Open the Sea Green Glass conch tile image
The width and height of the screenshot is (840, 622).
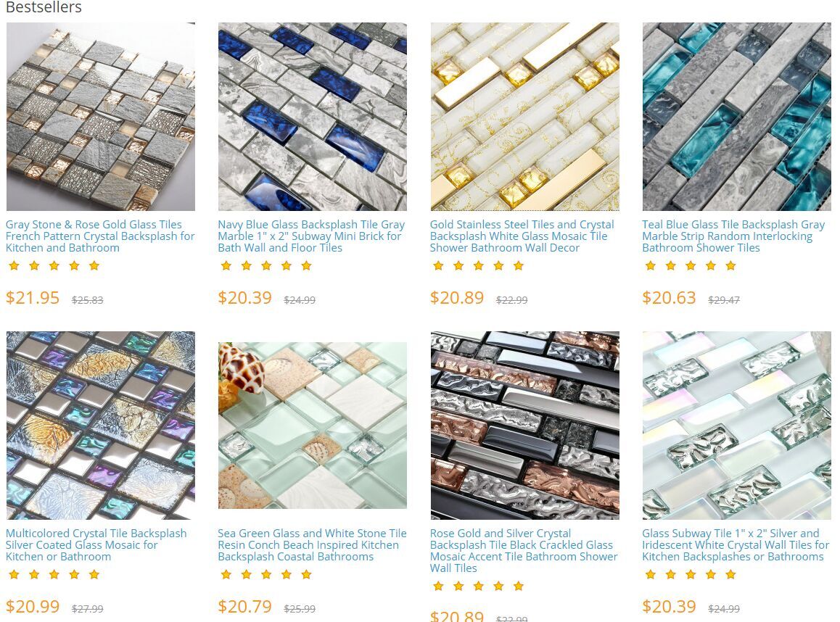[x=313, y=426]
